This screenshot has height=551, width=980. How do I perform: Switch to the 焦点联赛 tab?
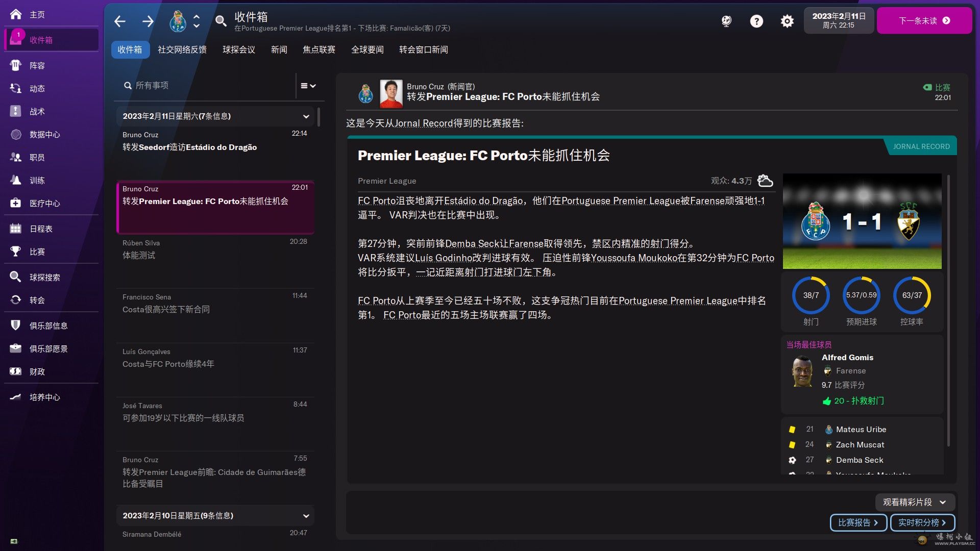tap(319, 49)
